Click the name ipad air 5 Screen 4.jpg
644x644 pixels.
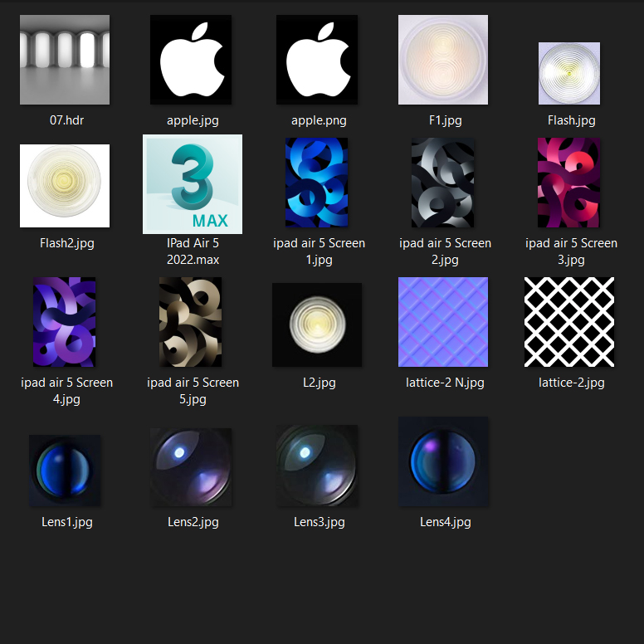point(66,391)
